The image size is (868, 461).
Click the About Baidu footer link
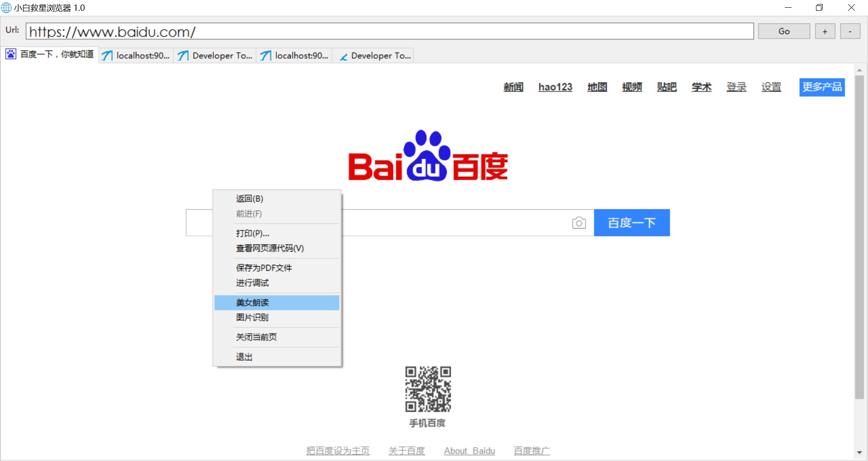pos(469,451)
